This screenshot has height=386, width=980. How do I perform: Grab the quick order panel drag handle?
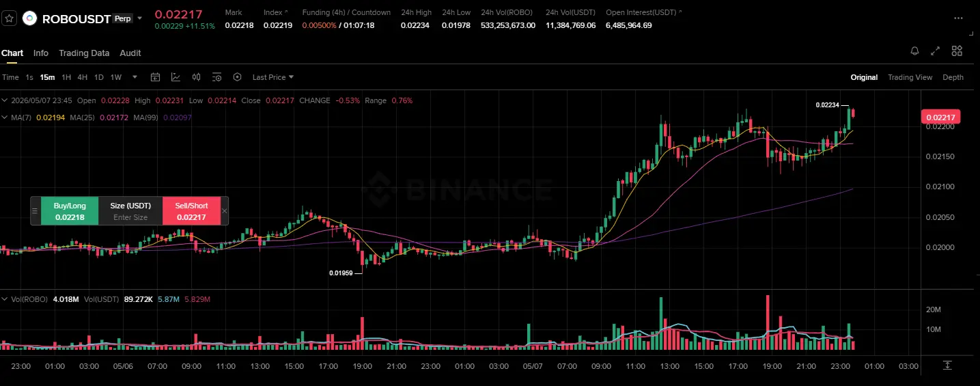click(x=36, y=211)
